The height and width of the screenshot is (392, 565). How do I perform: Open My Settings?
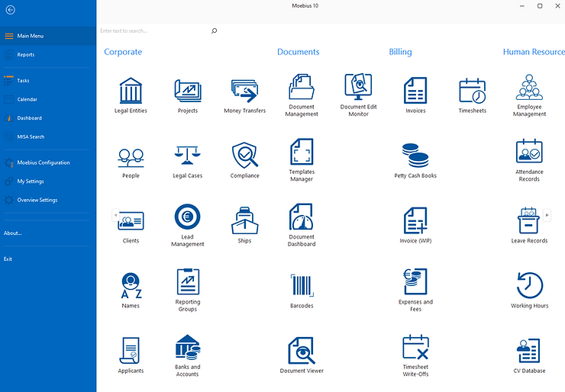(48, 182)
